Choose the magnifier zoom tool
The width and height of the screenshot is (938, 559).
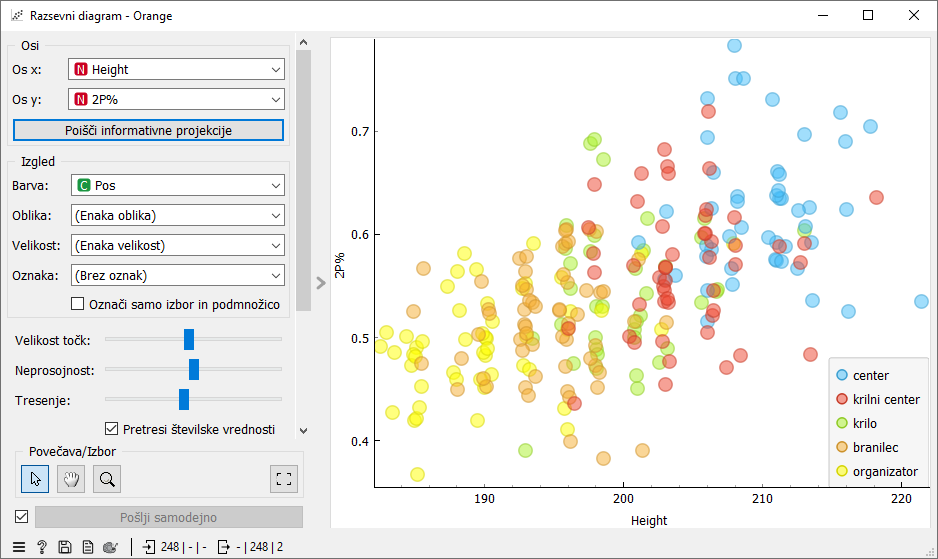[107, 479]
